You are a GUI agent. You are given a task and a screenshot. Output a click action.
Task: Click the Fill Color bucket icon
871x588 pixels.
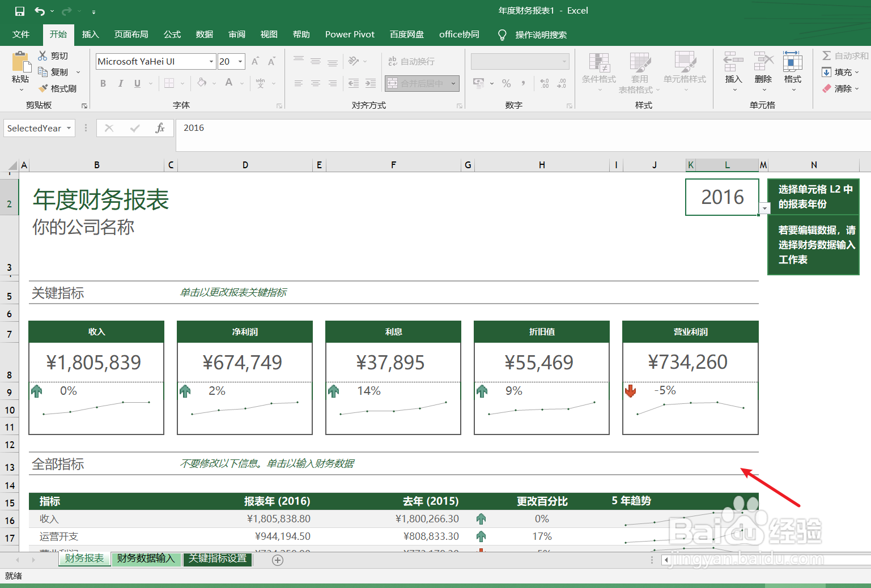click(x=202, y=83)
